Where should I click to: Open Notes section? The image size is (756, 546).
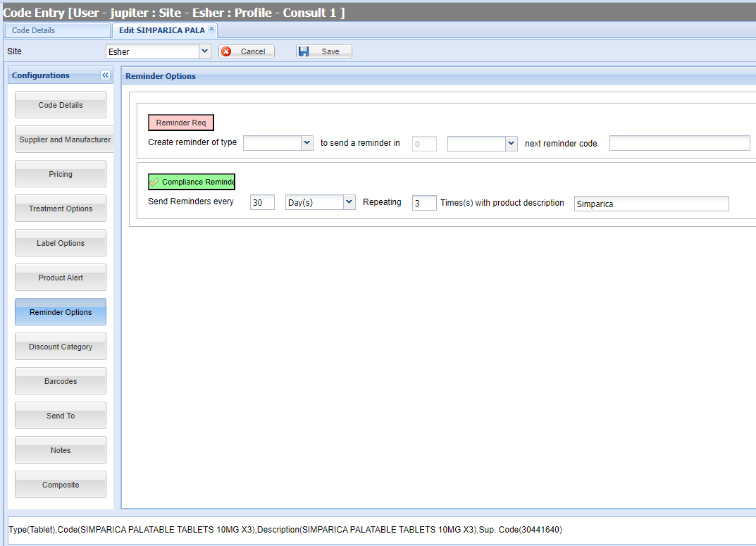(61, 450)
